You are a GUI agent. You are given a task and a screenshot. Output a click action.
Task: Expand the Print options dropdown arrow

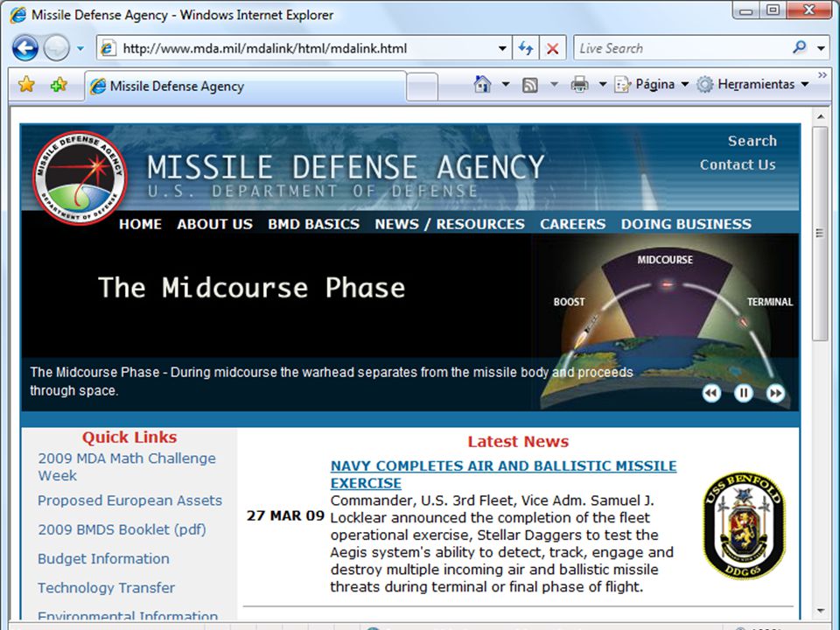[x=602, y=84]
